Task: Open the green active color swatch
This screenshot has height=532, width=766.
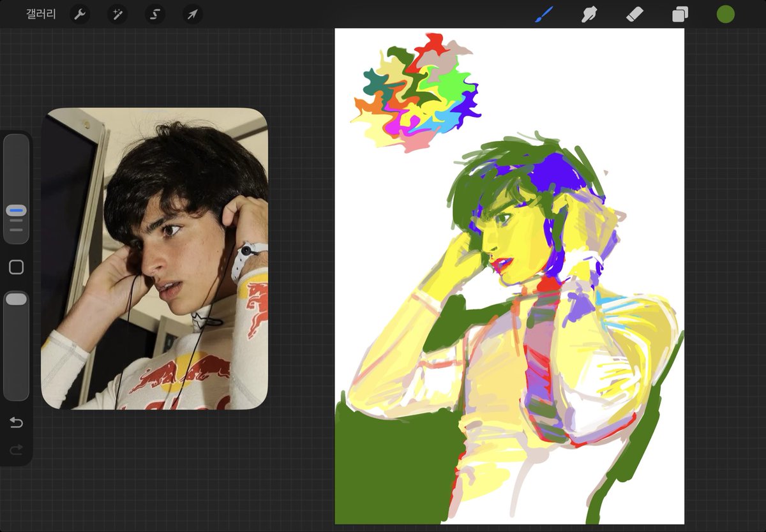Action: pyautogui.click(x=726, y=14)
